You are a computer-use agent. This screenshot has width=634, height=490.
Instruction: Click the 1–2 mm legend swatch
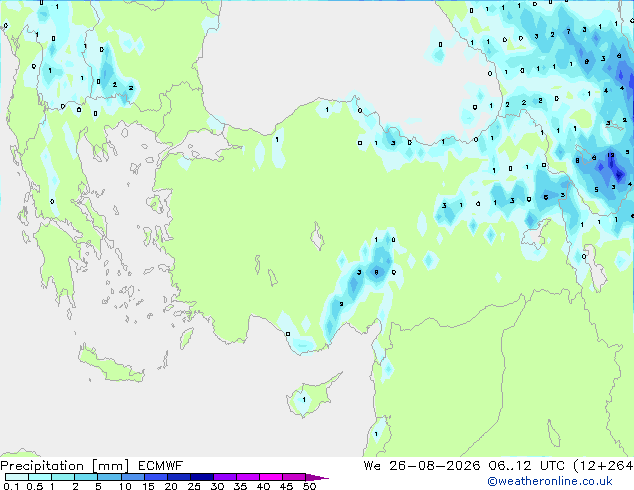pos(63,477)
